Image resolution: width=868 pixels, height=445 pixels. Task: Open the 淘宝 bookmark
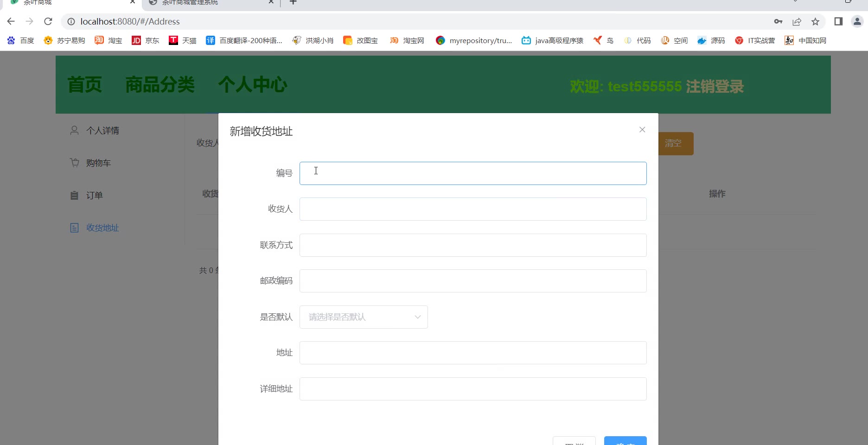[x=108, y=41]
